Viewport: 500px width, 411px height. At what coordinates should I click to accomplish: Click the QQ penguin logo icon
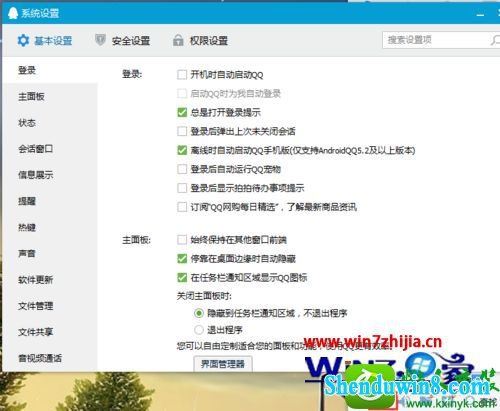pos(13,13)
